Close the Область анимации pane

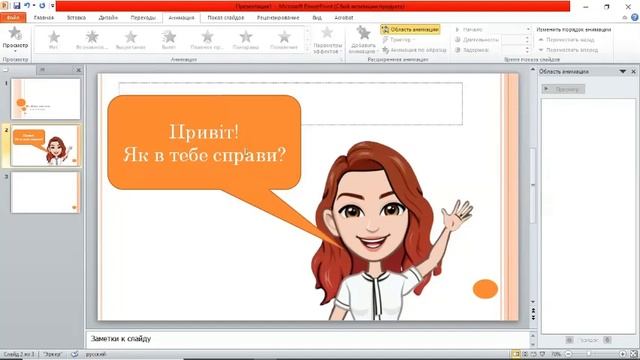[x=633, y=71]
